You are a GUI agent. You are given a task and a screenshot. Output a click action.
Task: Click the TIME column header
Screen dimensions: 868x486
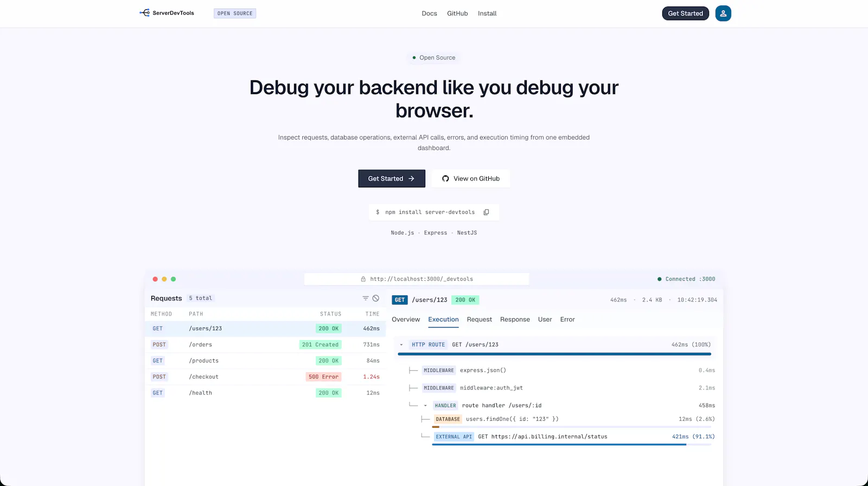pos(372,314)
